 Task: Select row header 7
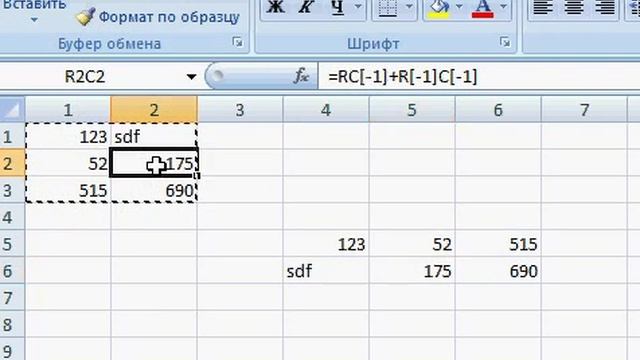point(12,298)
